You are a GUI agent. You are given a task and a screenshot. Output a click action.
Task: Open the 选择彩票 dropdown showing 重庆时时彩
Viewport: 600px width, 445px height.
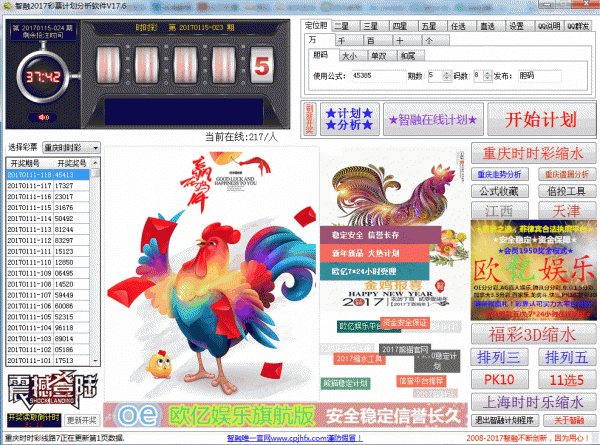point(71,147)
